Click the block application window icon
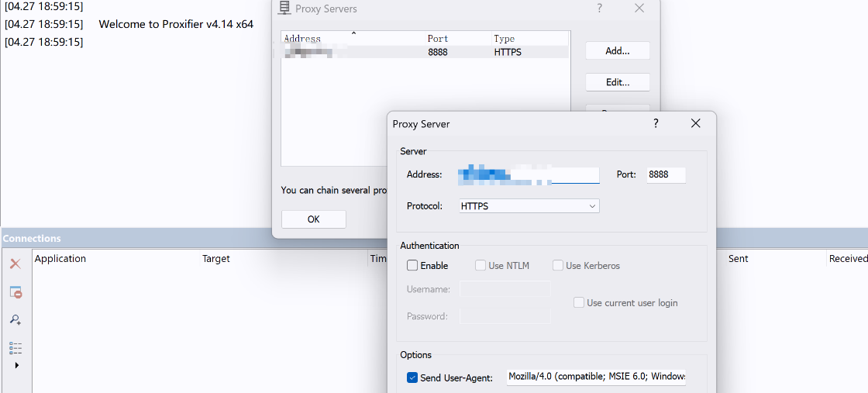Screen dimensions: 868x393 point(15,292)
